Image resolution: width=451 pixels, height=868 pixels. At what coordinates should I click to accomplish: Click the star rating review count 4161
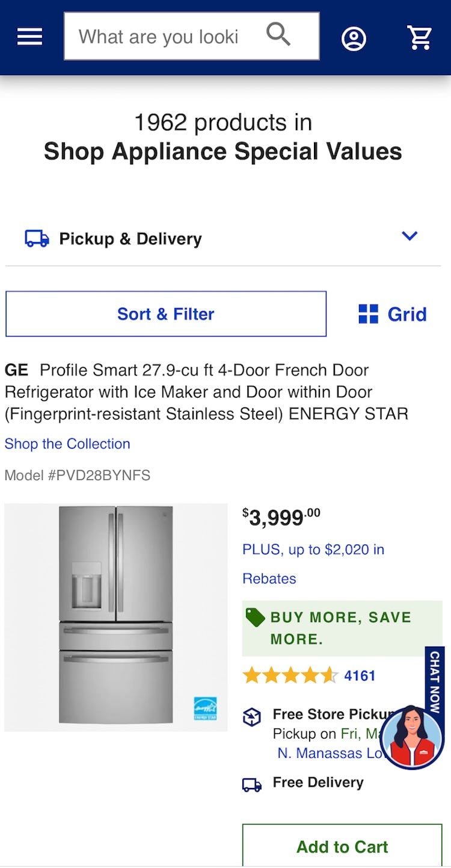pyautogui.click(x=360, y=676)
